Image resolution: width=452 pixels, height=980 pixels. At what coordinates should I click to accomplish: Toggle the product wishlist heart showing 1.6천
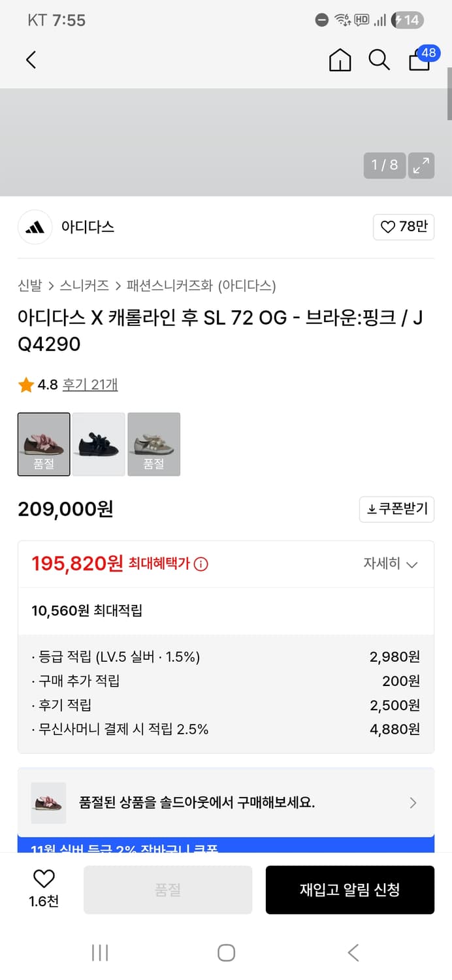tap(42, 881)
